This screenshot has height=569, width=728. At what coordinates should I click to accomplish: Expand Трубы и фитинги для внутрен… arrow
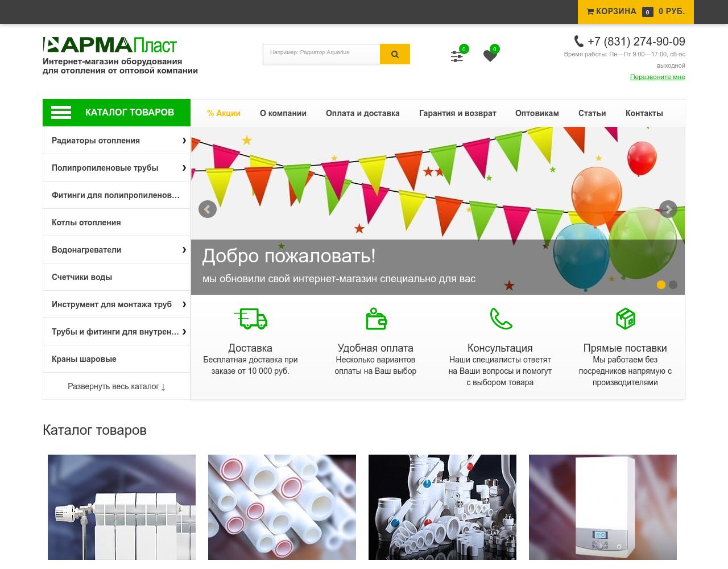coord(184,332)
